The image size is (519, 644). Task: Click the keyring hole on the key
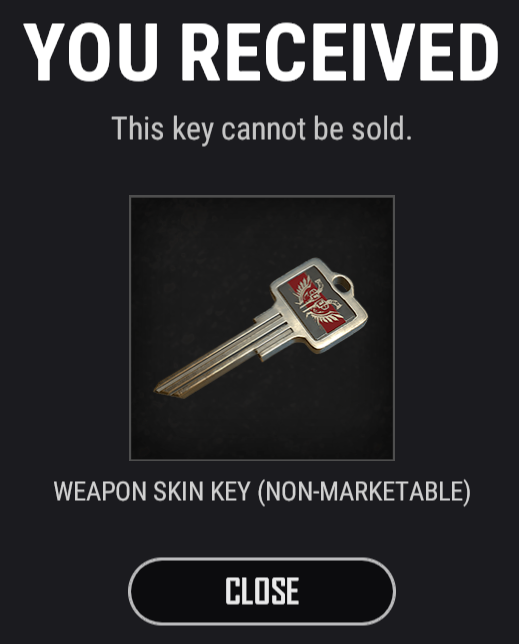[340, 283]
